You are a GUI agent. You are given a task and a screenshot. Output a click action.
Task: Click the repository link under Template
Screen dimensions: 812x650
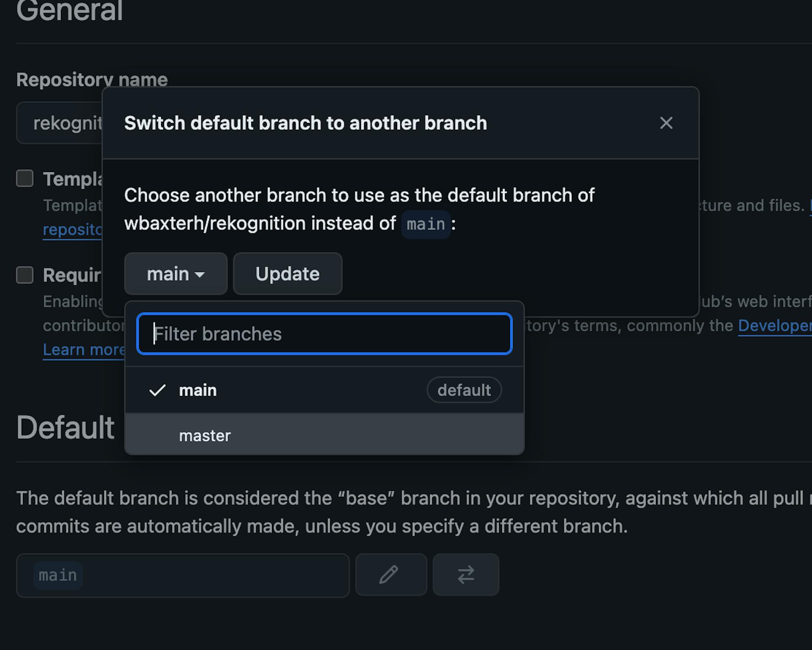click(72, 229)
